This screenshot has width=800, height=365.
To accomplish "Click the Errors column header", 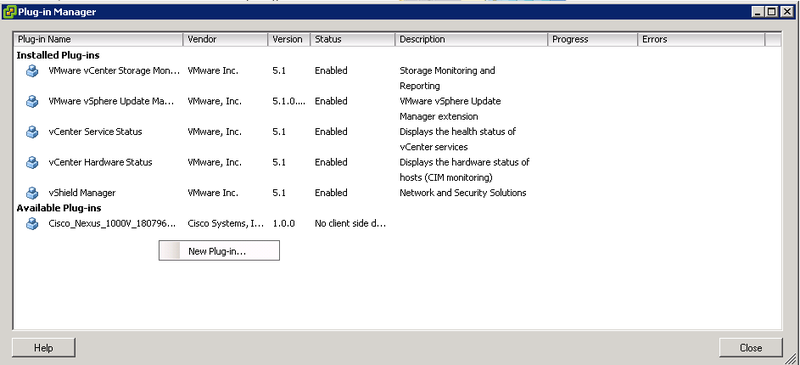I will click(x=702, y=39).
